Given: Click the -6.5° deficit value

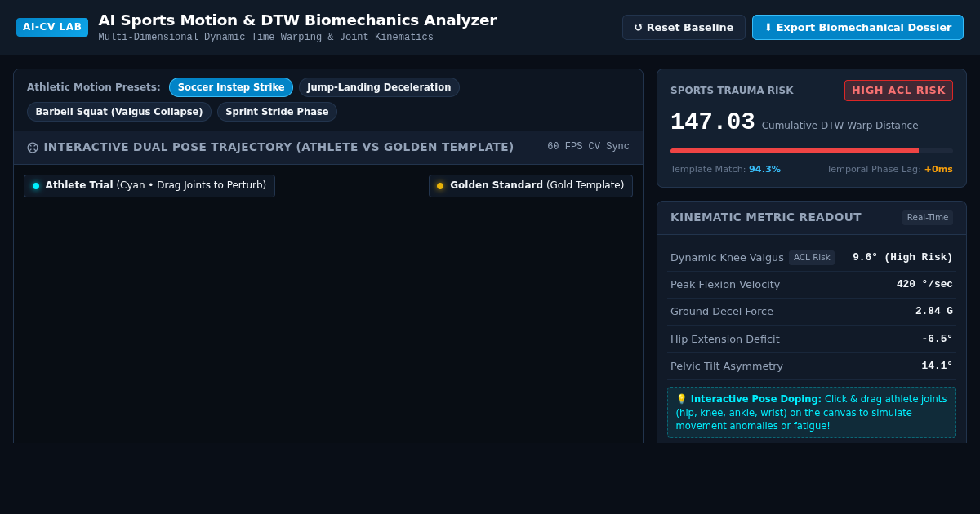Looking at the screenshot, I should pyautogui.click(x=938, y=339).
